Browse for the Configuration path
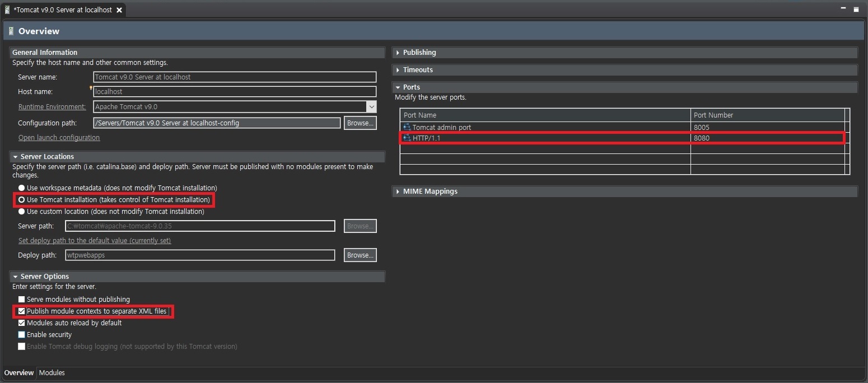The width and height of the screenshot is (868, 383). pos(360,123)
